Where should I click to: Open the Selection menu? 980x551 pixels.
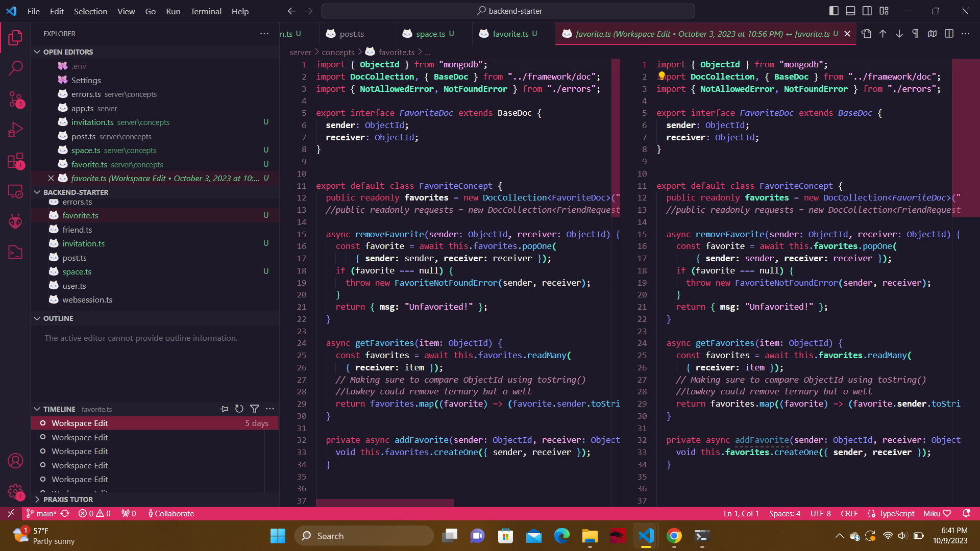(90, 11)
